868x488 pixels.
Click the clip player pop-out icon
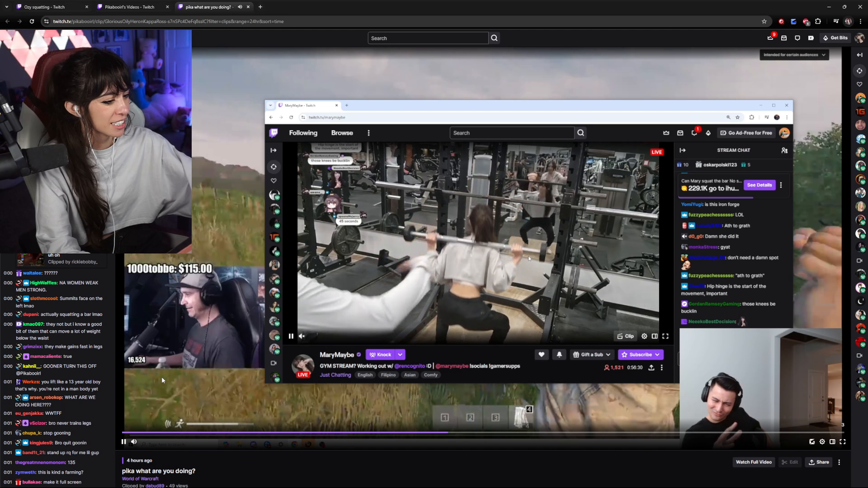[812, 441]
